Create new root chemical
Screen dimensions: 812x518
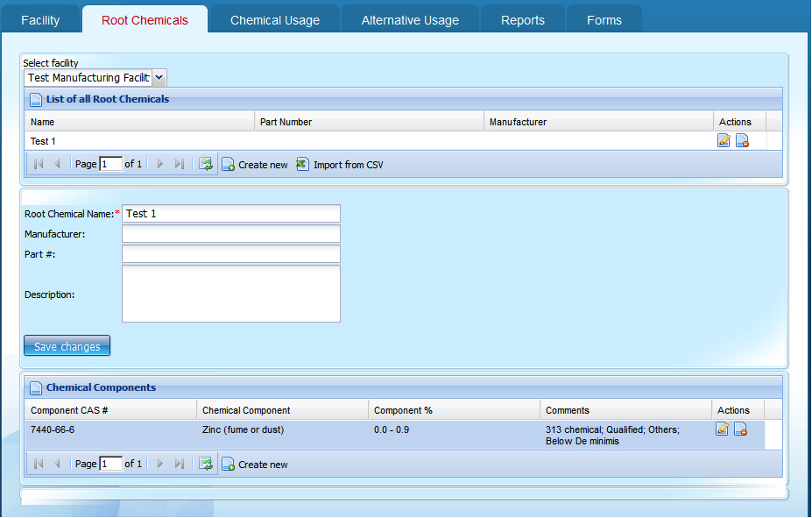click(x=255, y=165)
